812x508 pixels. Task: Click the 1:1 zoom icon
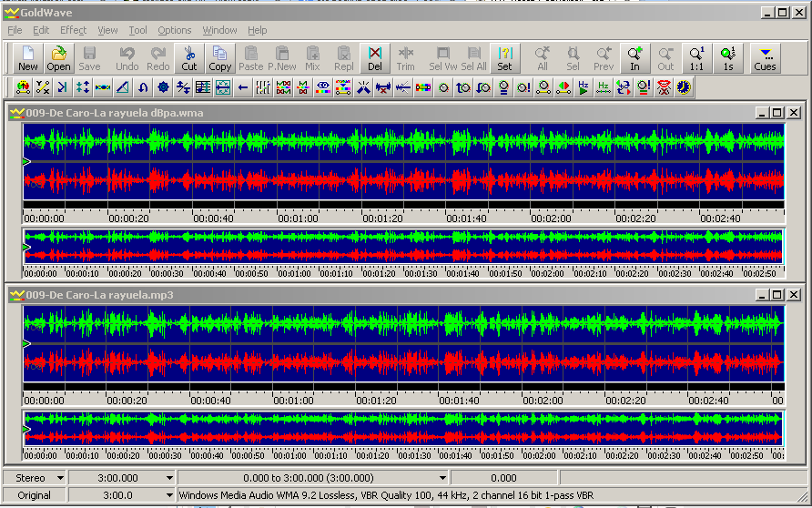click(x=696, y=58)
